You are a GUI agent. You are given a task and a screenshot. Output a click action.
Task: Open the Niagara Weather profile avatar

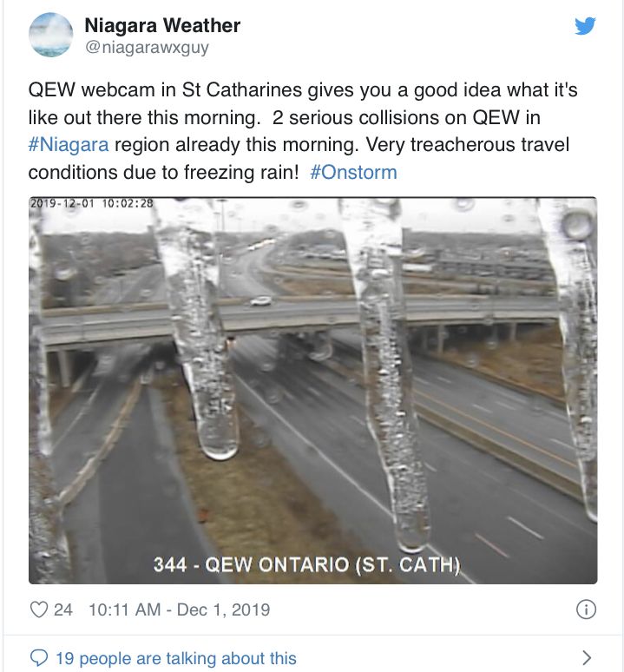51,35
